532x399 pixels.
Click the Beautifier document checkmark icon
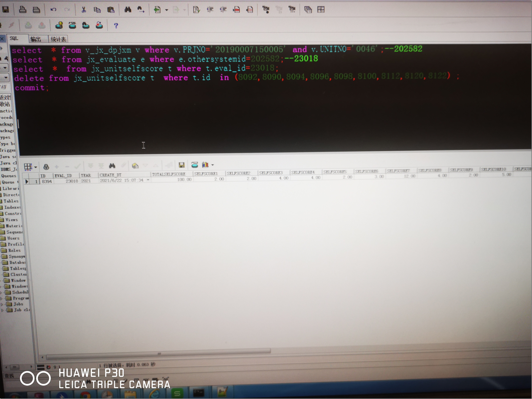pyautogui.click(x=197, y=10)
